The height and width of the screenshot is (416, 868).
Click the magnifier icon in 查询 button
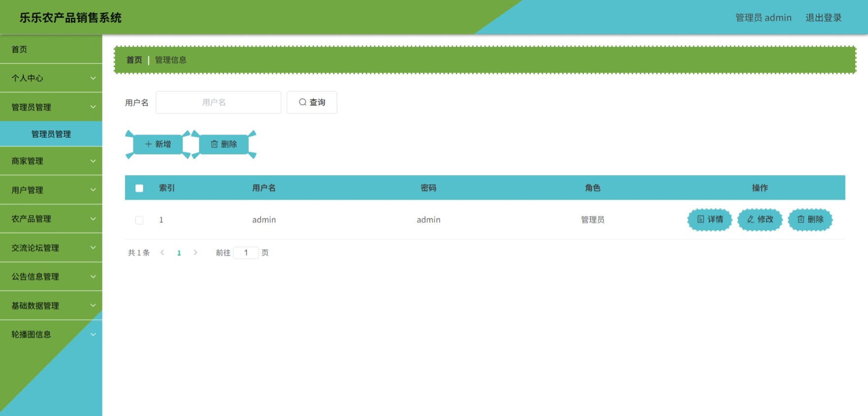[303, 103]
